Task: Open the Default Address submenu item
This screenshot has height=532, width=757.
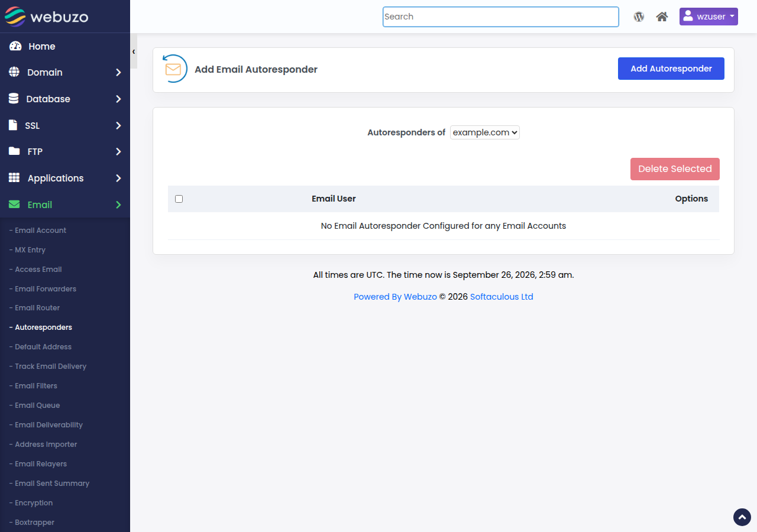Action: click(x=40, y=347)
